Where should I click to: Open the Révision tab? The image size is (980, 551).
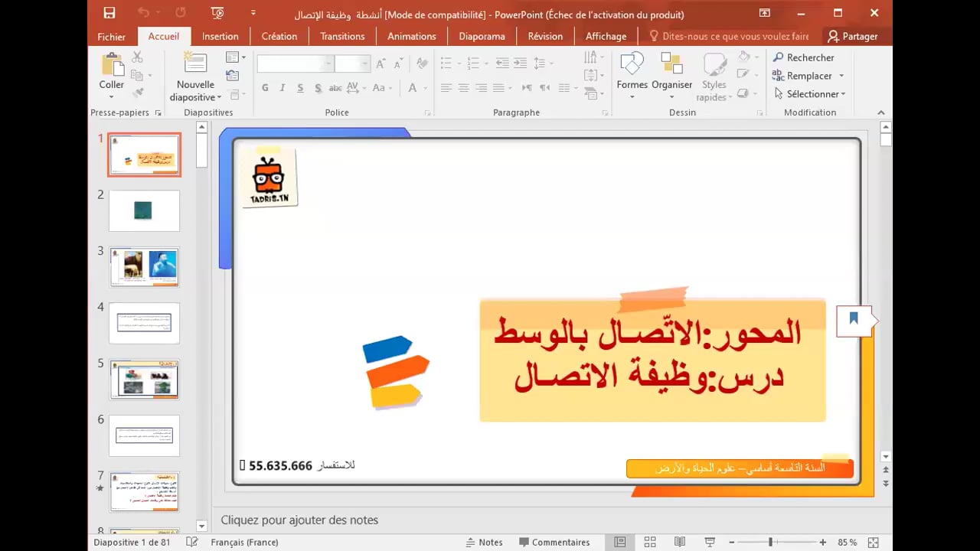click(545, 36)
